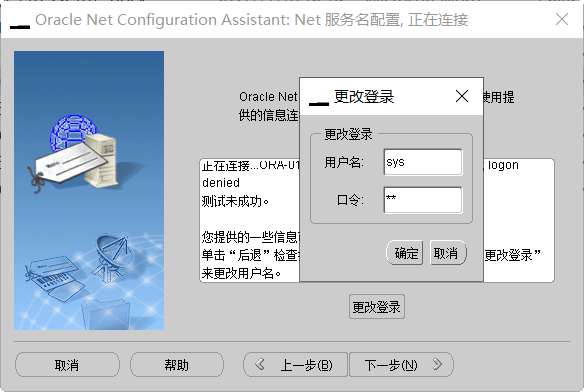Click the 确定 button in 更改登录 dialog

pos(405,253)
